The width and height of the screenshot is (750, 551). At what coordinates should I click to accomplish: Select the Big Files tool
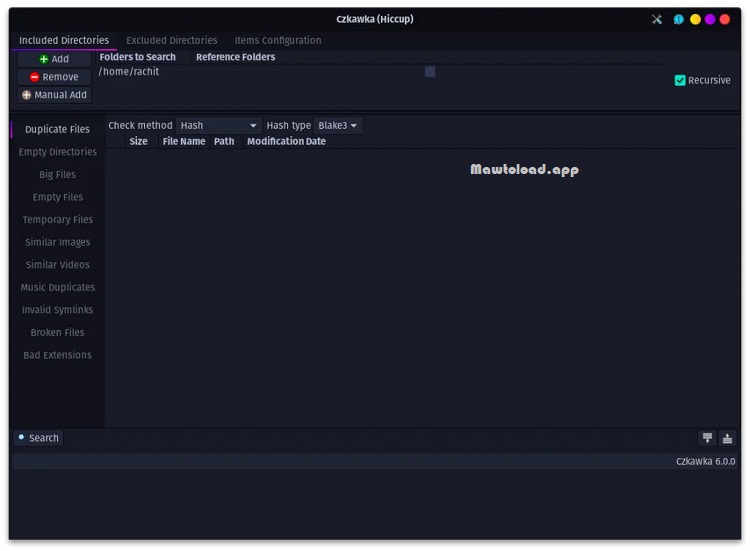[57, 174]
